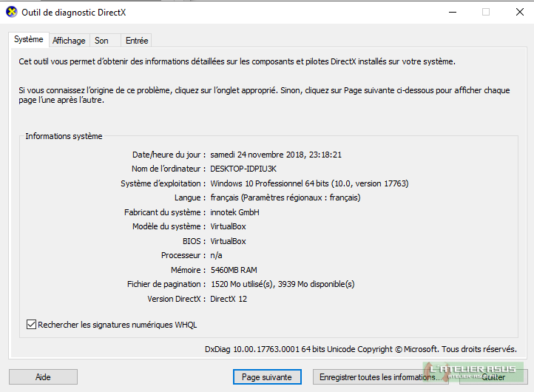Click the Fichier de pagination value text
The height and width of the screenshot is (392, 534).
coord(282,284)
